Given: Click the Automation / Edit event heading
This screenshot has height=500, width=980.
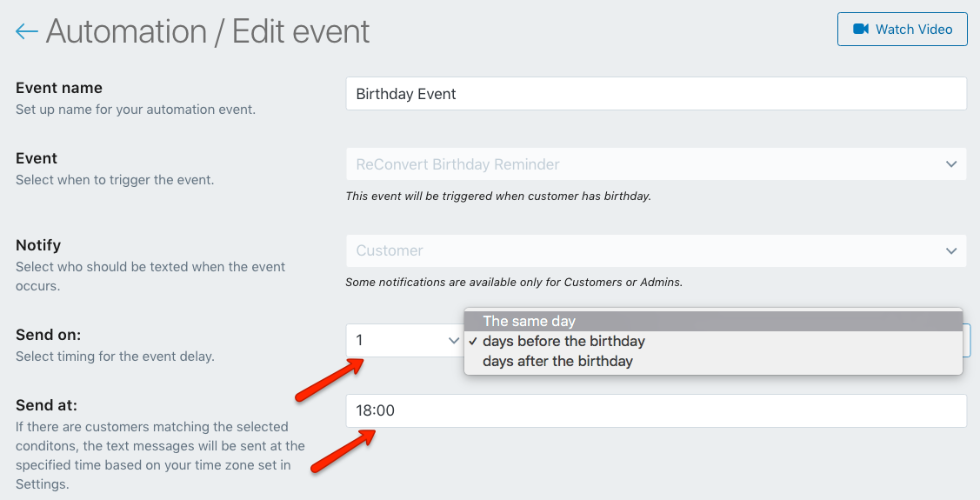Looking at the screenshot, I should (208, 31).
